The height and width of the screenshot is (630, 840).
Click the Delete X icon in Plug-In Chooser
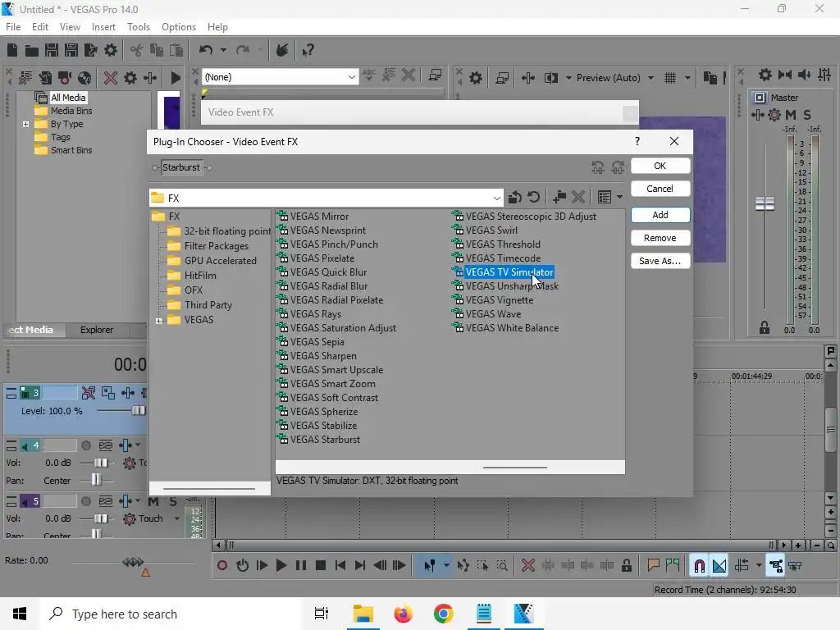pos(578,197)
